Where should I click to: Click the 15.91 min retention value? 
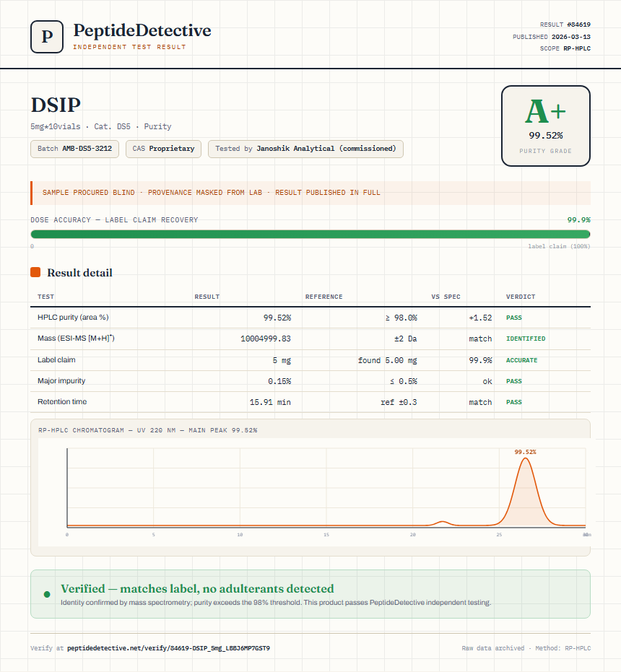[270, 402]
